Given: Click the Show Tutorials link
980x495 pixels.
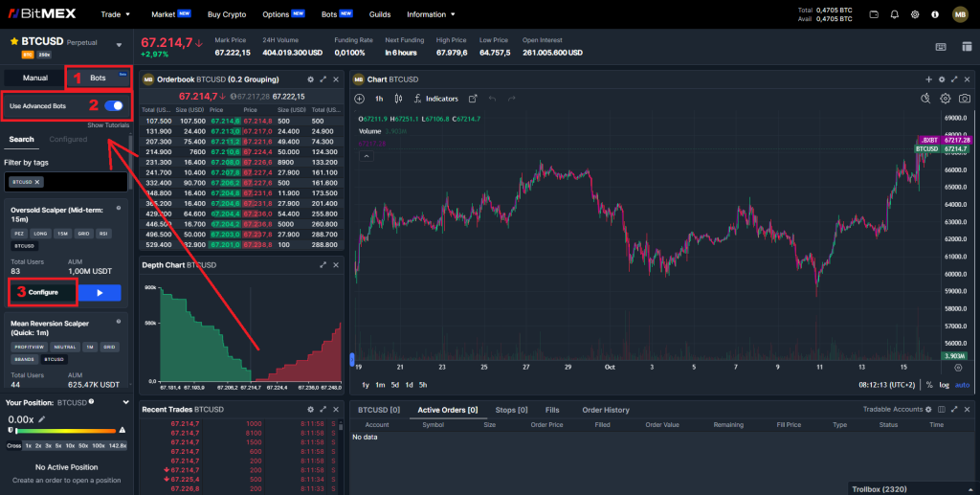Looking at the screenshot, I should (107, 125).
